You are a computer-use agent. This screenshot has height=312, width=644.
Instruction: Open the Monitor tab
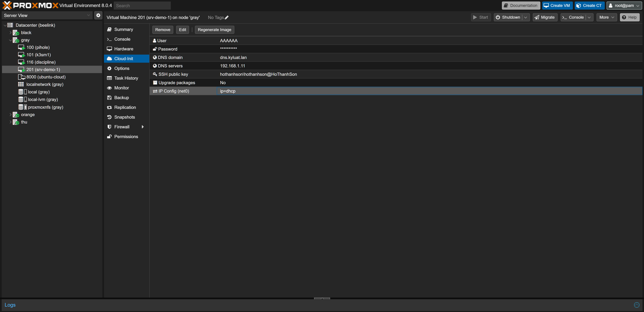[126, 88]
